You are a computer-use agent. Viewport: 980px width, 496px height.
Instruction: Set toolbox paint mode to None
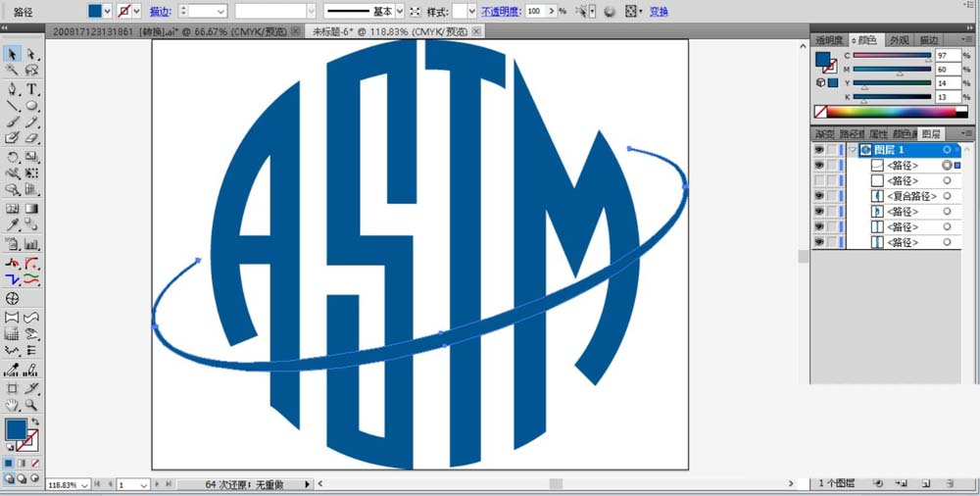tap(35, 463)
